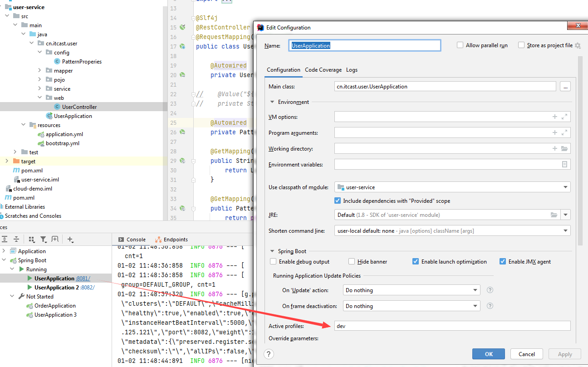Select bootstrap.yml in project tree
The height and width of the screenshot is (367, 588).
point(62,143)
